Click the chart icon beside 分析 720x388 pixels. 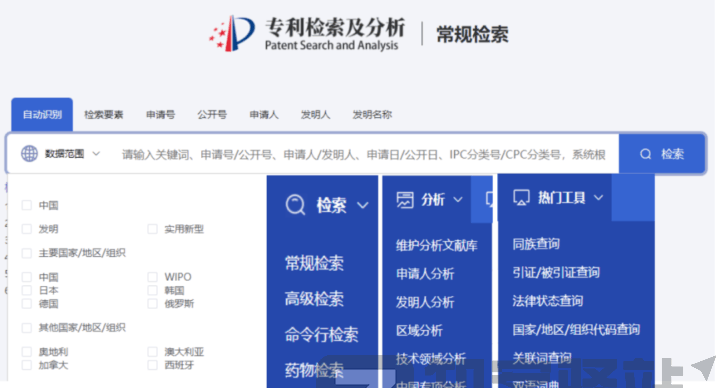point(405,200)
